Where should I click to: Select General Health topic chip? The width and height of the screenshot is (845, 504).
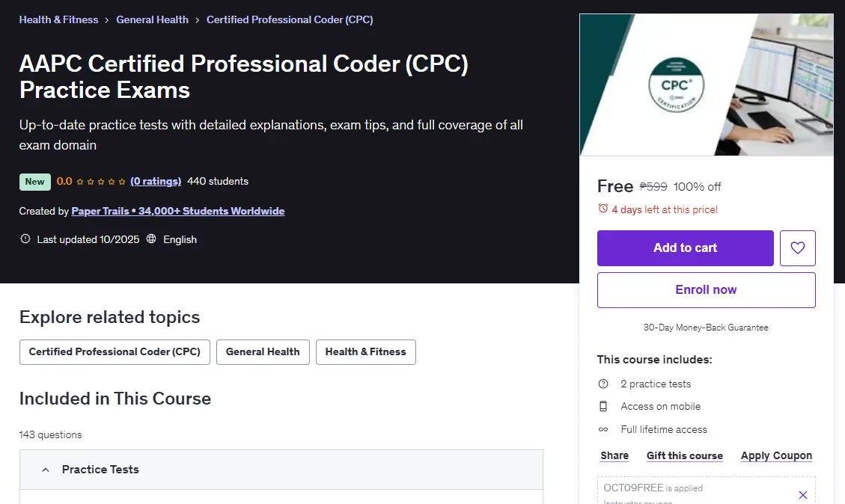(263, 352)
